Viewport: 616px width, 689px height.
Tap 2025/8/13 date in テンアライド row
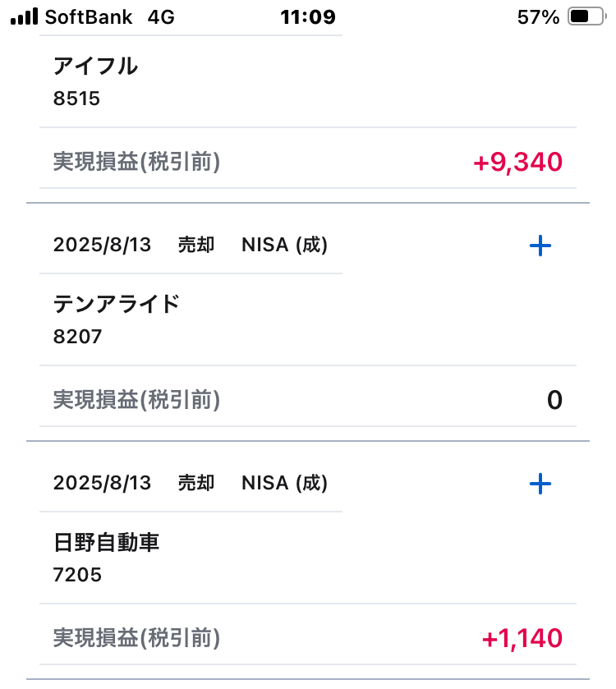[102, 245]
